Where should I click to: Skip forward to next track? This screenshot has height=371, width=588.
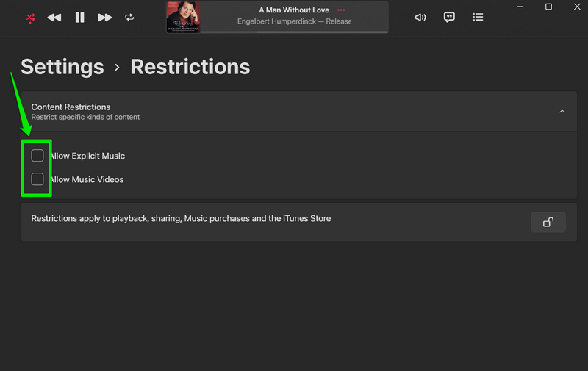click(x=104, y=18)
